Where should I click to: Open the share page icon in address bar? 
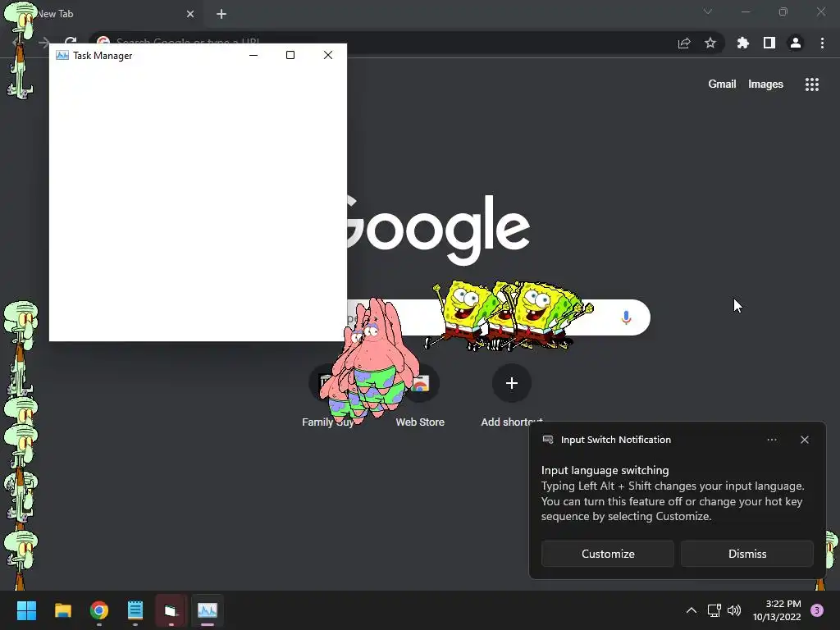point(684,43)
